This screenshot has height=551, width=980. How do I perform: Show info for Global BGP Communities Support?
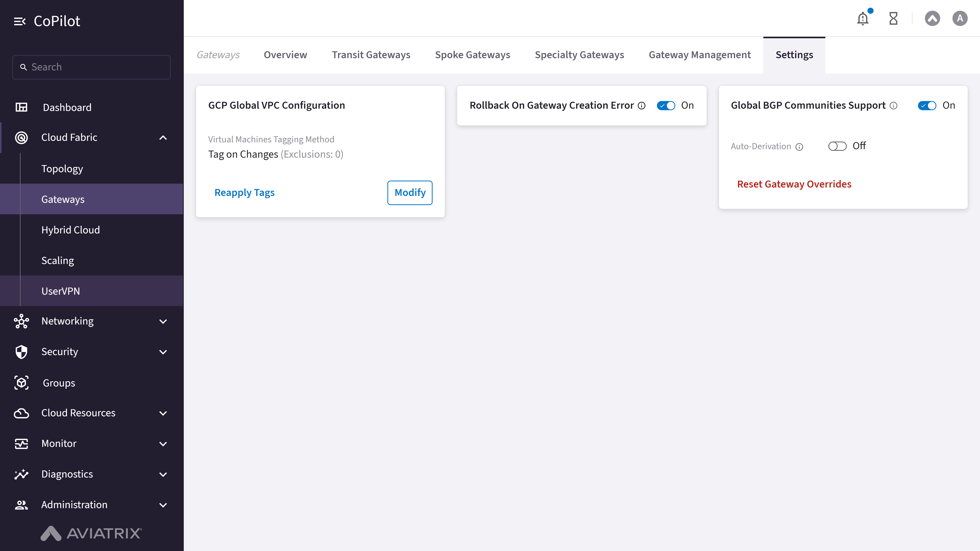pos(893,106)
